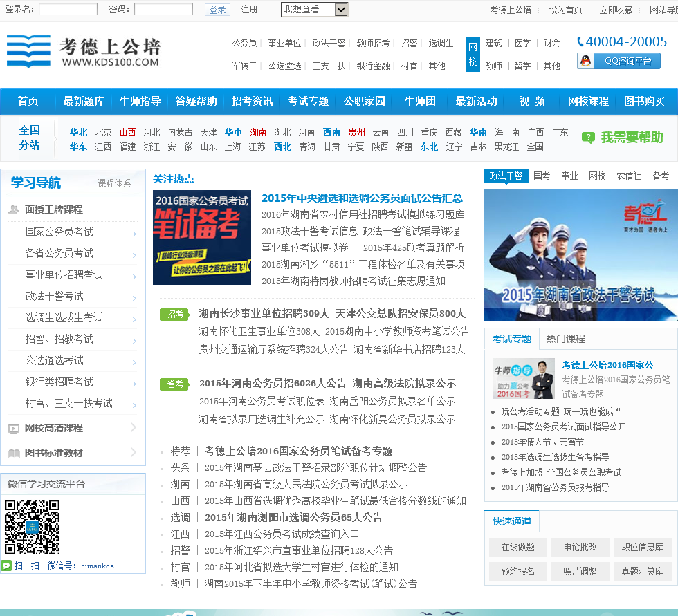Expand the 图书标准教材 section chevron
Image resolution: width=678 pixels, height=616 pixels.
coord(133,452)
